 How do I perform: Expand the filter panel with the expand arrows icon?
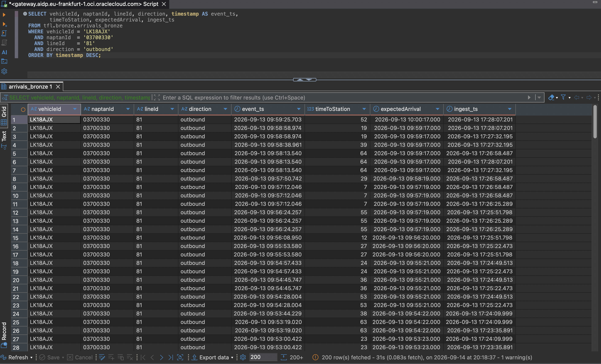(157, 98)
